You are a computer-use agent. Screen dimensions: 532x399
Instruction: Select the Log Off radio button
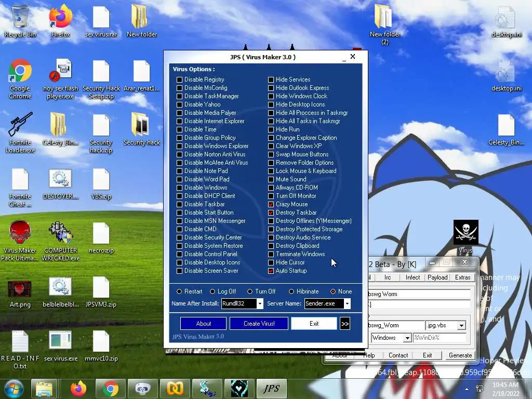click(212, 291)
